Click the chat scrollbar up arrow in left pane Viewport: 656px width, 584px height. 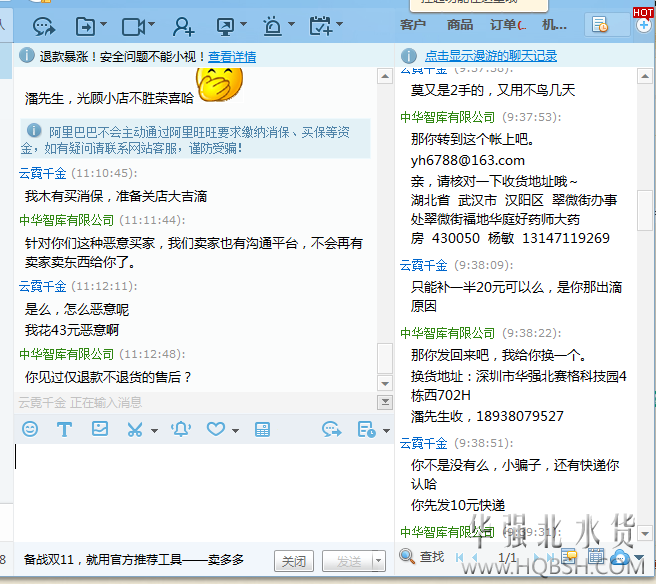point(385,77)
